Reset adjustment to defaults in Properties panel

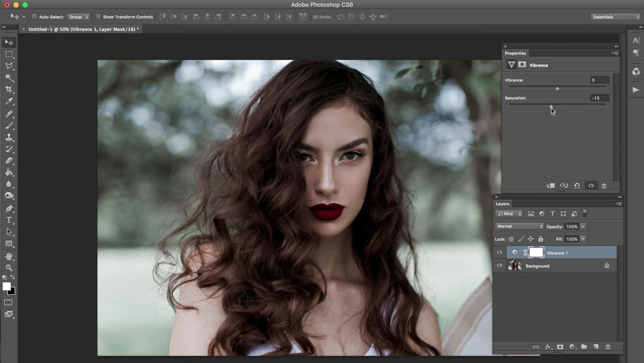click(x=576, y=186)
